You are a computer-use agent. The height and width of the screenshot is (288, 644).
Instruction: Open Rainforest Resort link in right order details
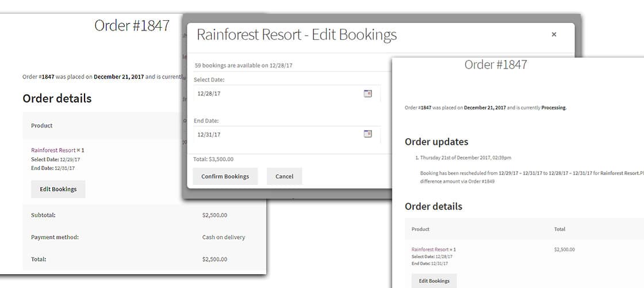point(430,249)
